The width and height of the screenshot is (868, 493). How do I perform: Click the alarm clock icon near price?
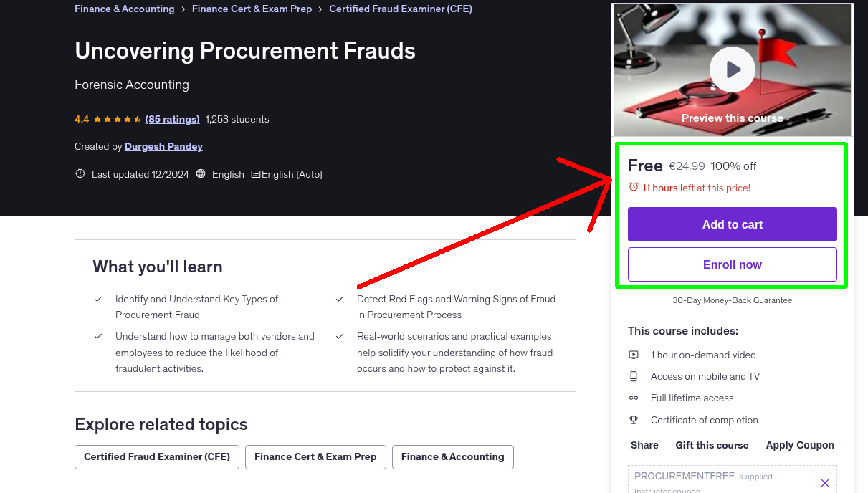coord(633,187)
